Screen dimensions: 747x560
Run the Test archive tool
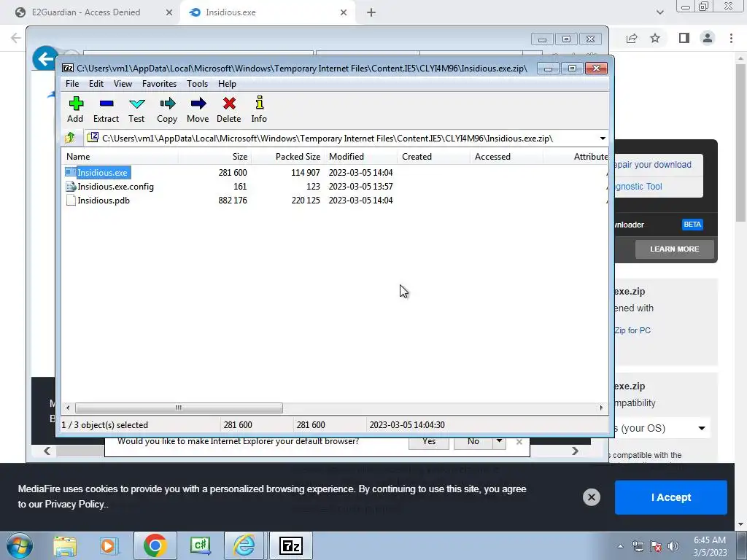[x=136, y=109]
